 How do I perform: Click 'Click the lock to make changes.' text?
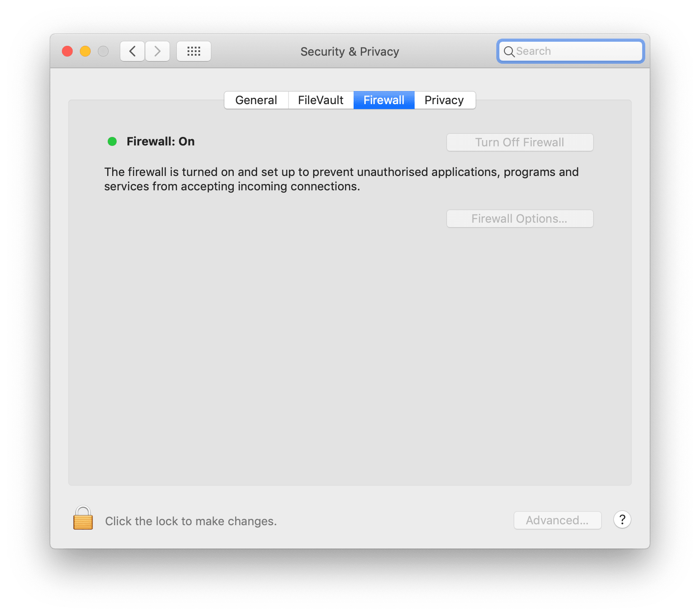[x=191, y=521]
